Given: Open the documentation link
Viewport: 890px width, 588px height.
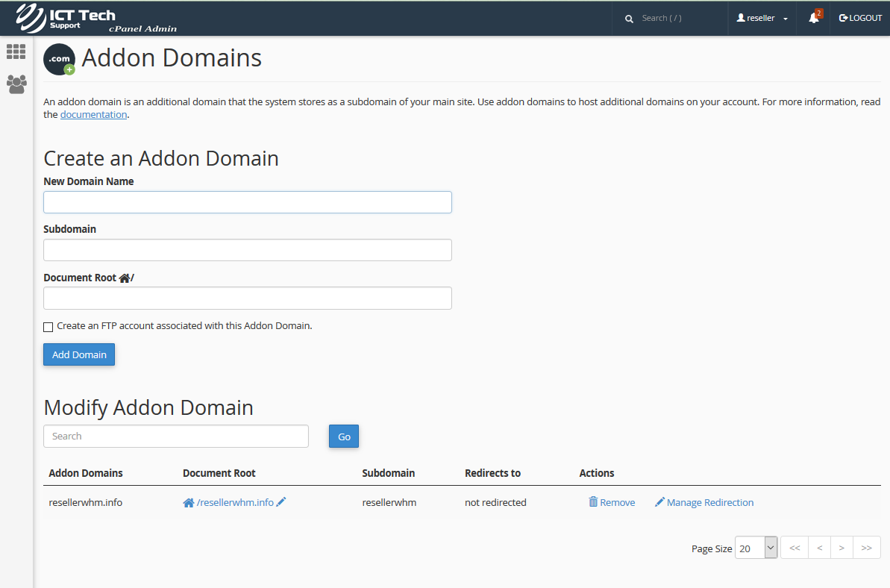Looking at the screenshot, I should click(x=93, y=115).
